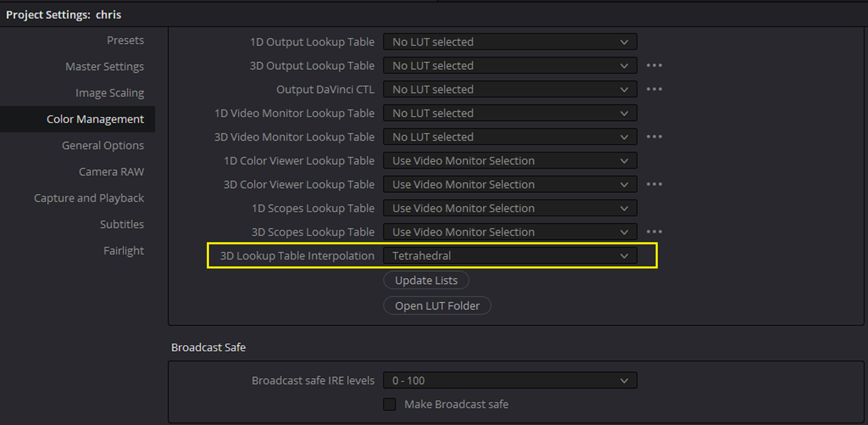Open 1D Scopes Lookup Table dropdown
Screen dimensions: 868x425
510,208
